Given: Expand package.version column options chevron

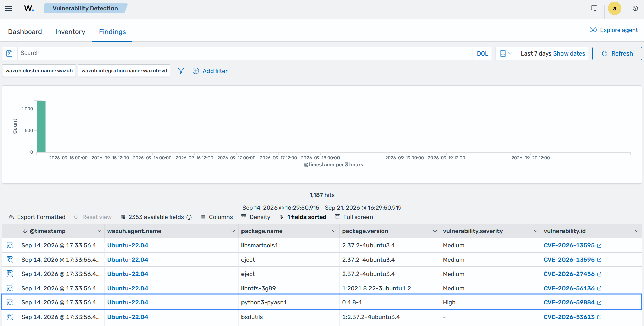Looking at the screenshot, I should pos(435,231).
